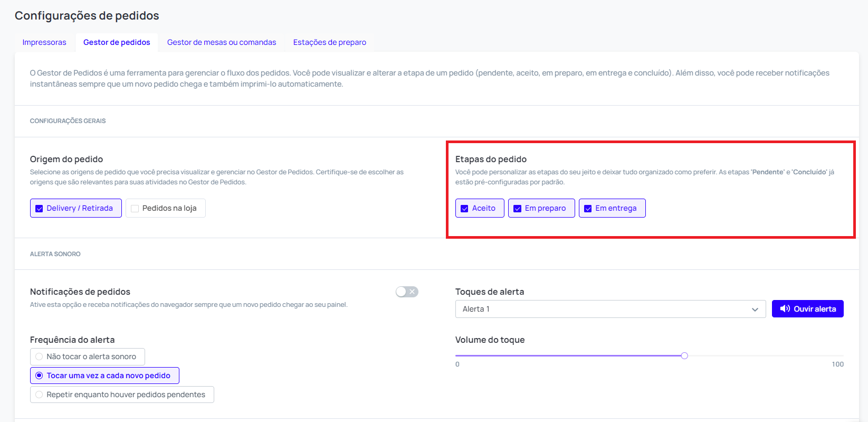Click the chevron arrow beside Alerta 1
The width and height of the screenshot is (868, 422).
point(755,310)
